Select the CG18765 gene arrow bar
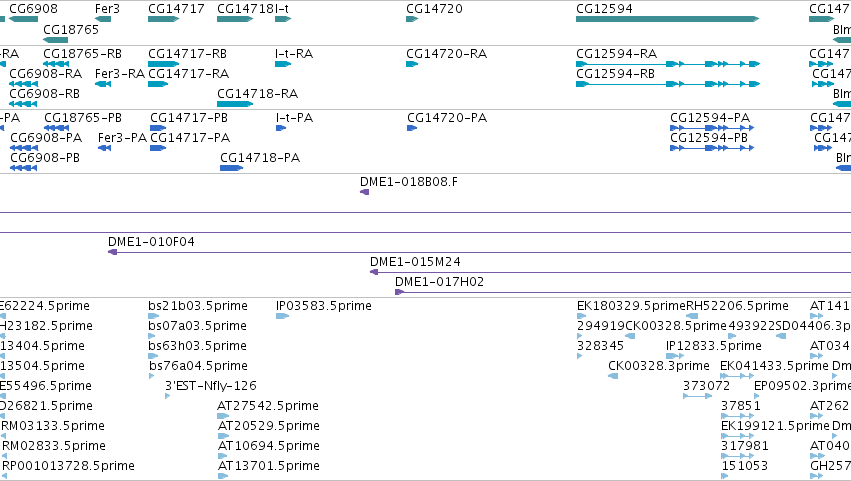Viewport: 851px width, 481px height. [55, 40]
